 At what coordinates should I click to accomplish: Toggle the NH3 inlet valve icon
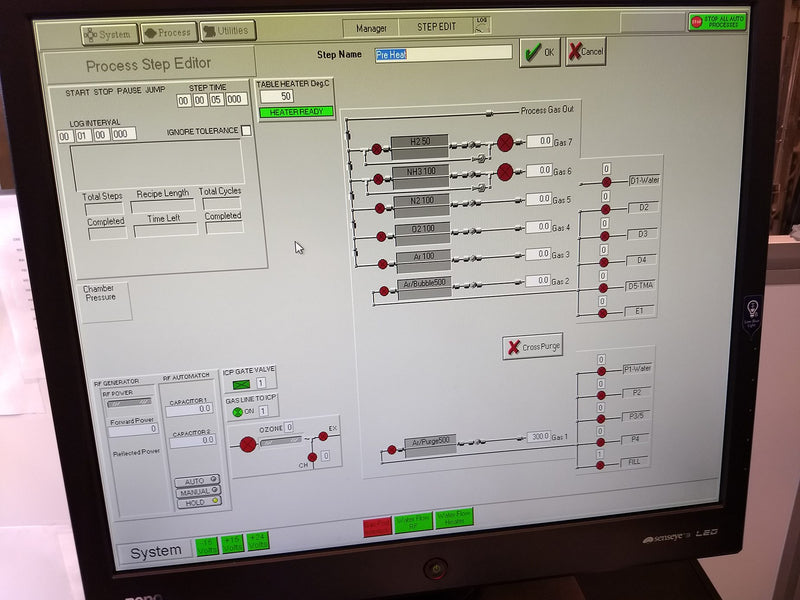(378, 180)
